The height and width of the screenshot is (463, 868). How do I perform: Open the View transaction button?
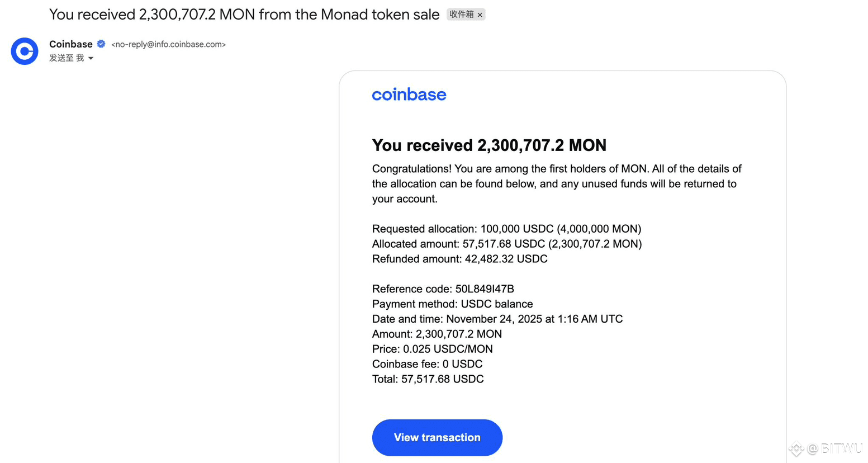click(437, 437)
